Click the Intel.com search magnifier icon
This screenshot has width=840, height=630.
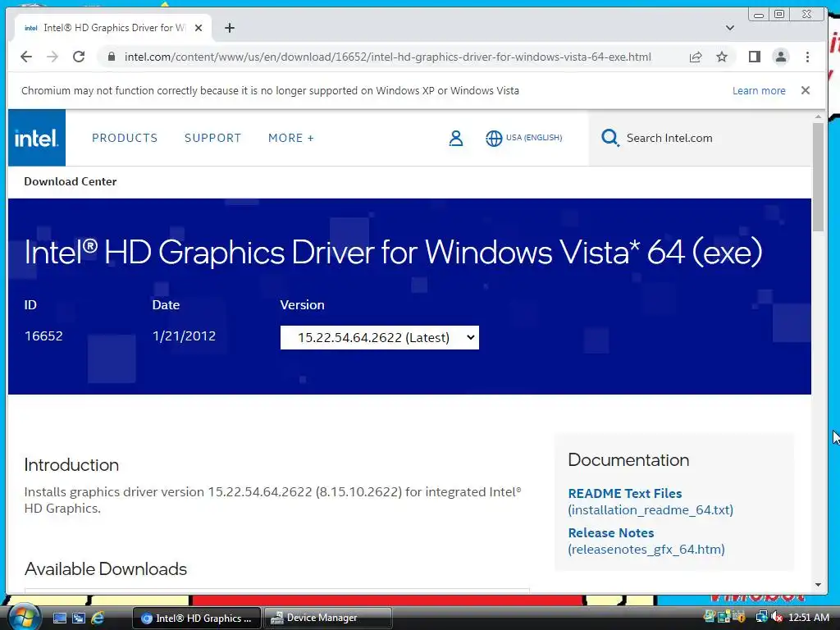point(609,138)
